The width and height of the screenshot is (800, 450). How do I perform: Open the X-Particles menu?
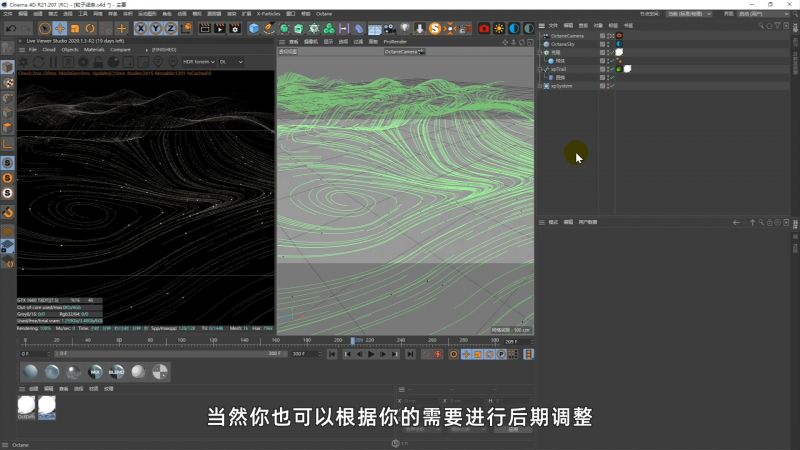(x=268, y=14)
